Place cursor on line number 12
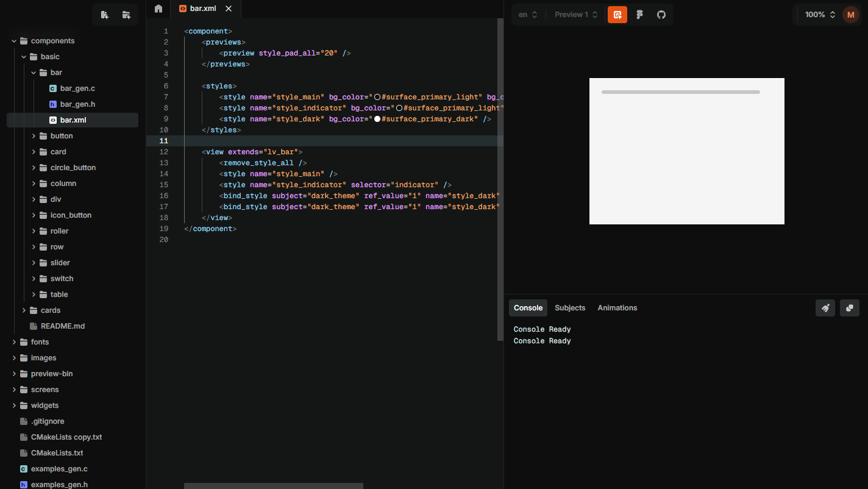868x489 pixels. click(164, 152)
